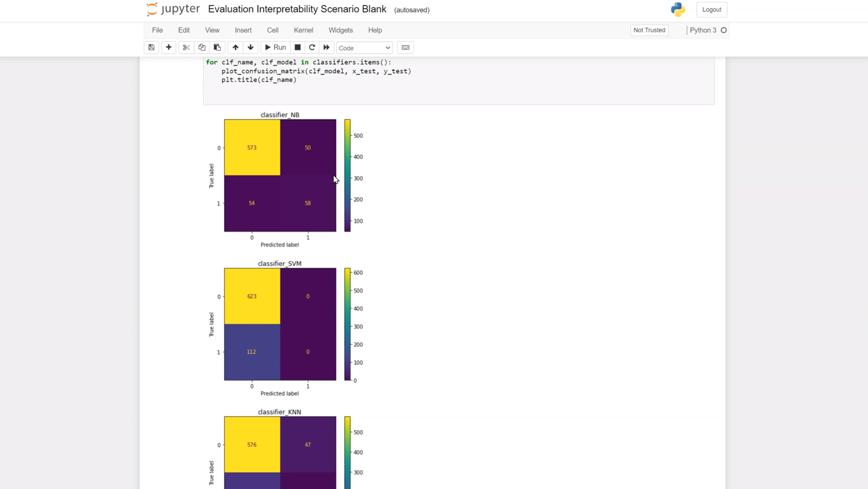Restart kernel and rerun all cells
This screenshot has height=489, width=868.
[326, 47]
